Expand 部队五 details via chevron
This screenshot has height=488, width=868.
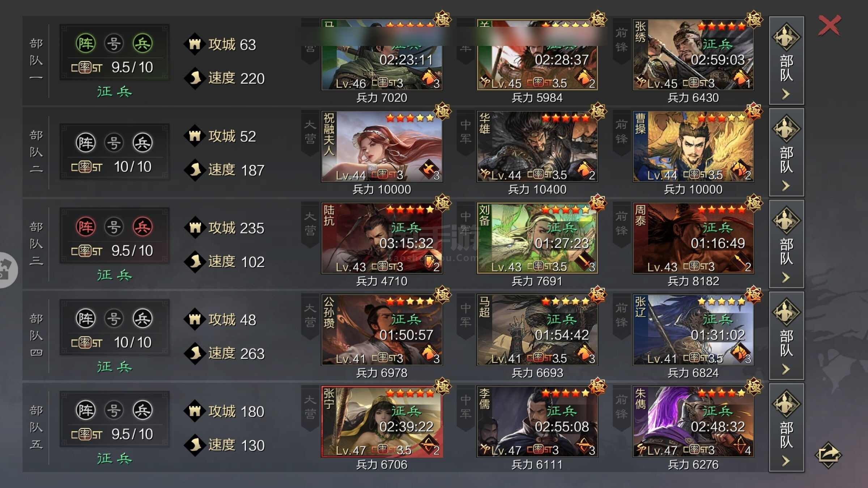(x=786, y=461)
